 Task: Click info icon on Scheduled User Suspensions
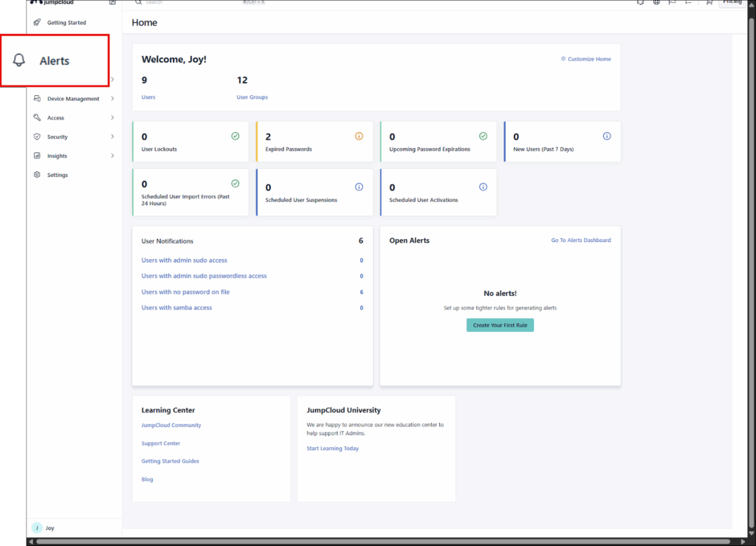[x=359, y=187]
